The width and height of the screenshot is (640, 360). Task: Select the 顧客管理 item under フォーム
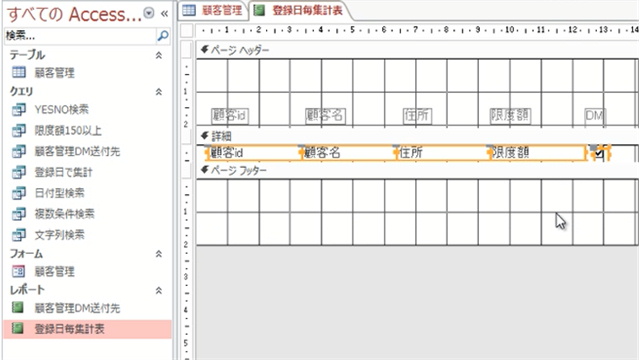(x=55, y=271)
